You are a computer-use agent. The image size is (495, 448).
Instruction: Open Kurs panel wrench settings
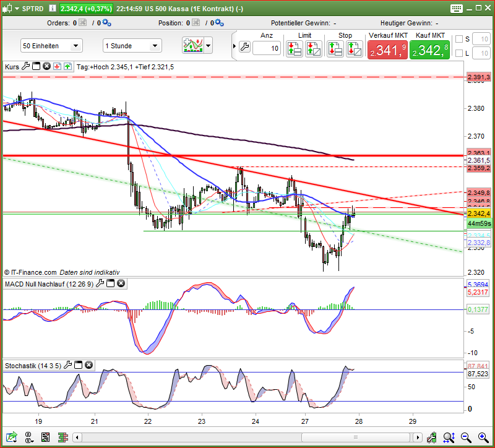tap(25, 66)
